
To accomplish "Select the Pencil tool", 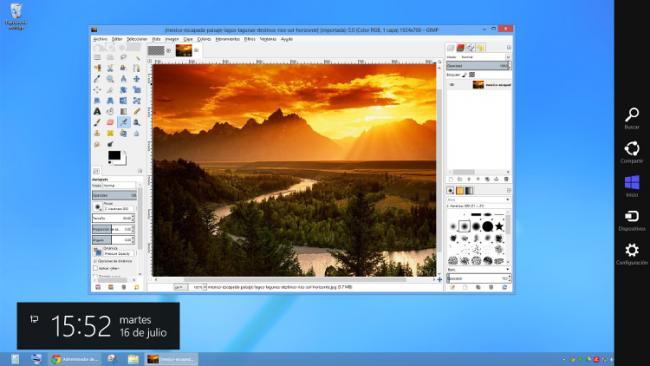I will click(137, 111).
